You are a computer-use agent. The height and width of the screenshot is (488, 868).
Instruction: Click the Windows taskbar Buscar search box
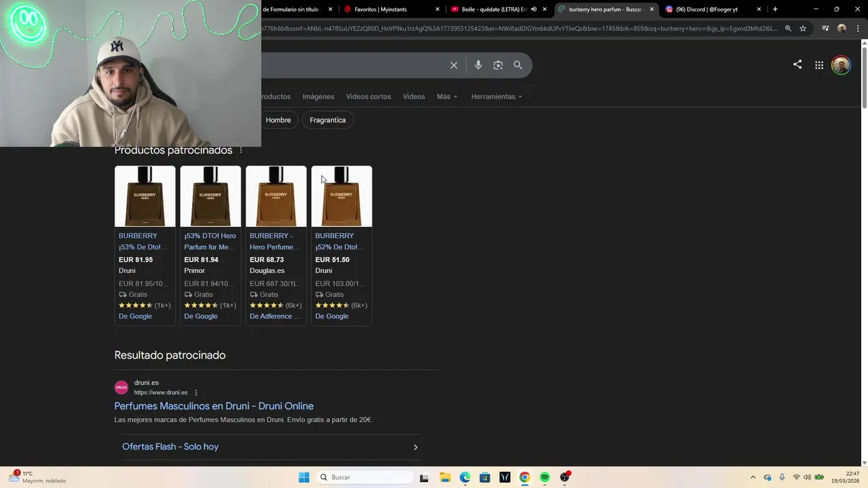[x=365, y=477]
